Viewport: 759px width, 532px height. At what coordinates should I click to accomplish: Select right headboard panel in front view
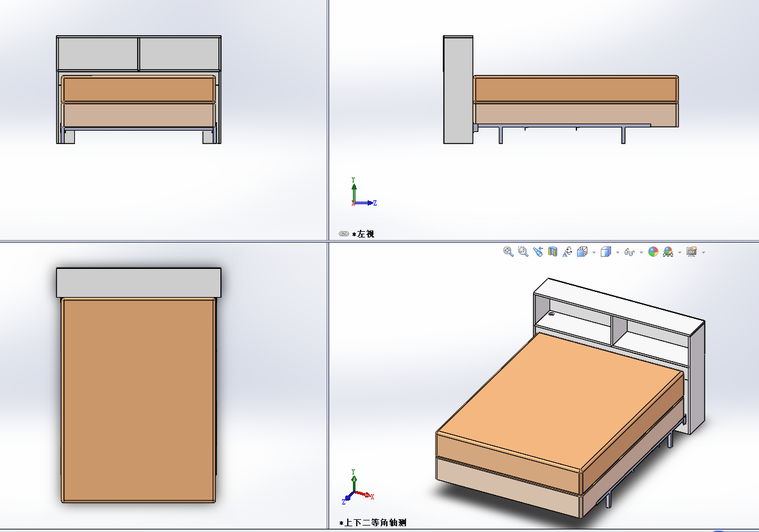pyautogui.click(x=179, y=54)
